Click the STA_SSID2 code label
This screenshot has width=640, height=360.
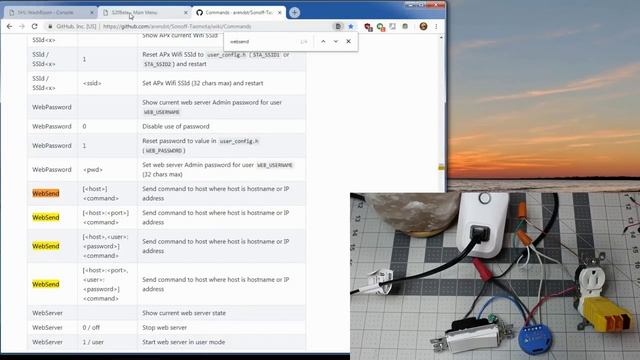pos(158,64)
